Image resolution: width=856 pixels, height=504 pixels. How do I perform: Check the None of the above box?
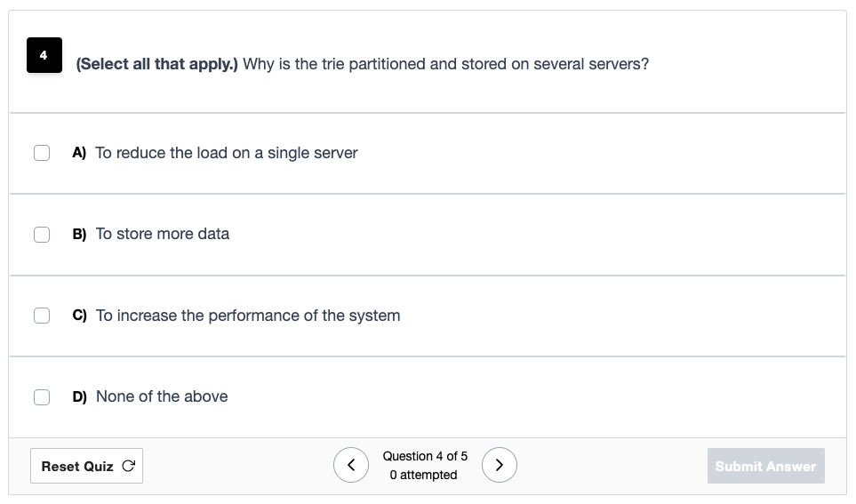(42, 397)
